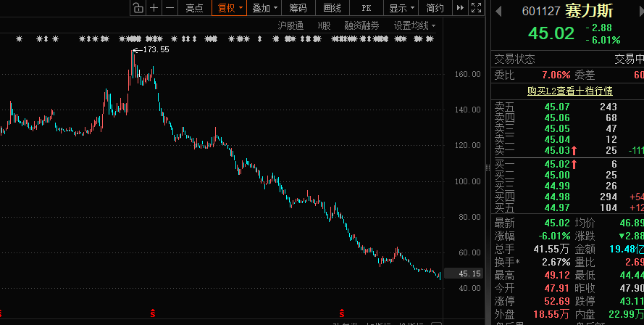Switch to 简约 simple view
The width and height of the screenshot is (644, 325).
tap(435, 8)
